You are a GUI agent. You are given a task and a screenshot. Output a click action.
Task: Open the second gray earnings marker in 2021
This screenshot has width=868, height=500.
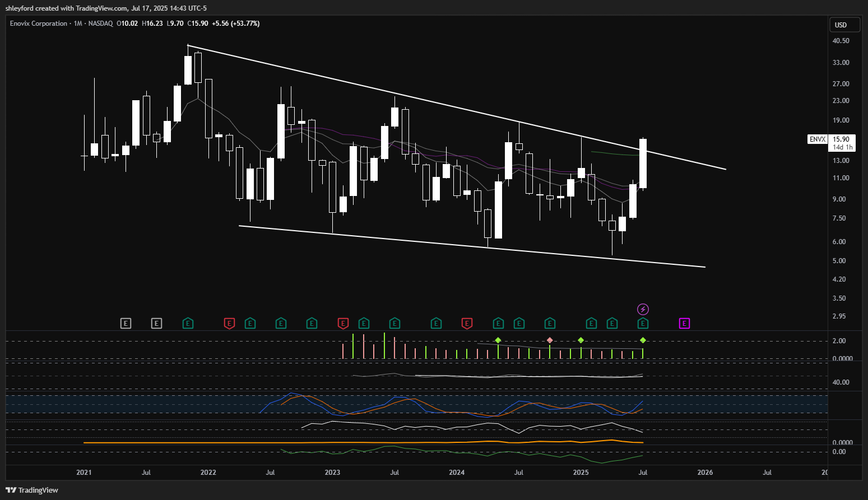click(156, 323)
